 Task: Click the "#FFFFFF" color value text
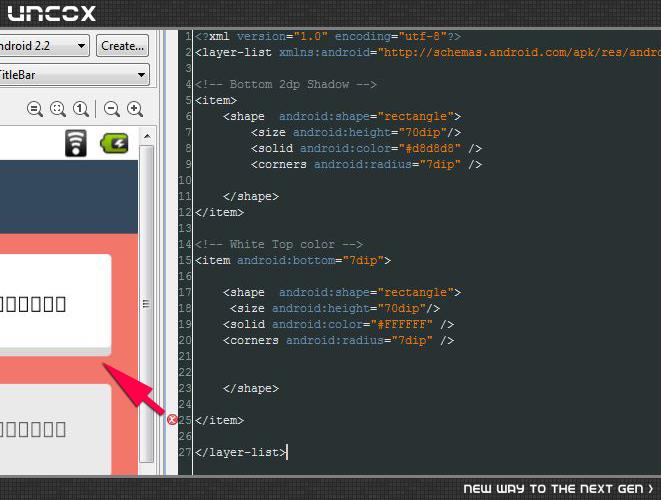coord(401,324)
